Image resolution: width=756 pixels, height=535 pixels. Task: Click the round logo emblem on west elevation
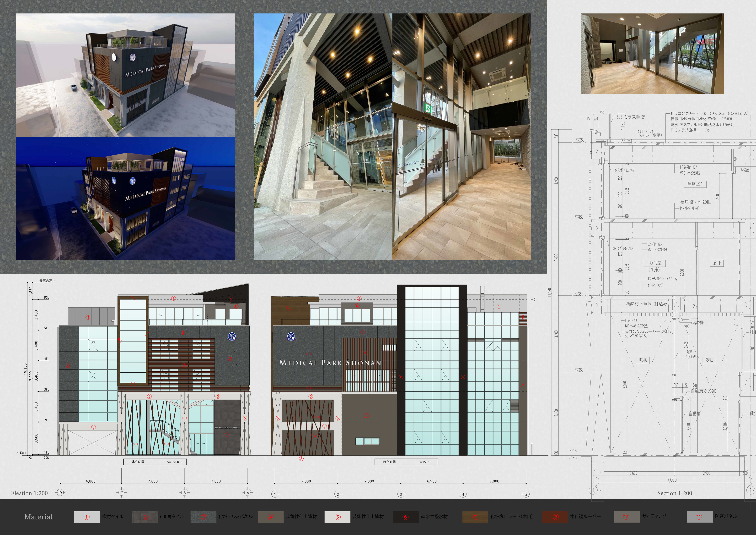(291, 336)
